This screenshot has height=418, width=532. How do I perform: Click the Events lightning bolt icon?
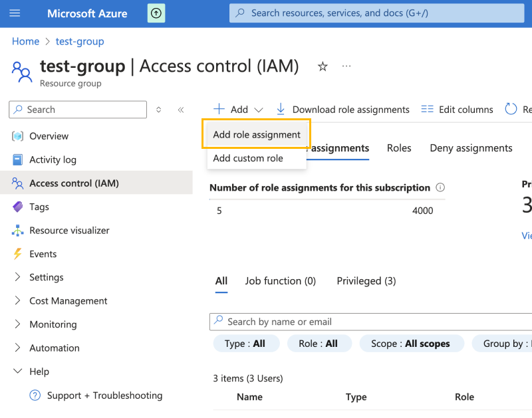pyautogui.click(x=18, y=254)
